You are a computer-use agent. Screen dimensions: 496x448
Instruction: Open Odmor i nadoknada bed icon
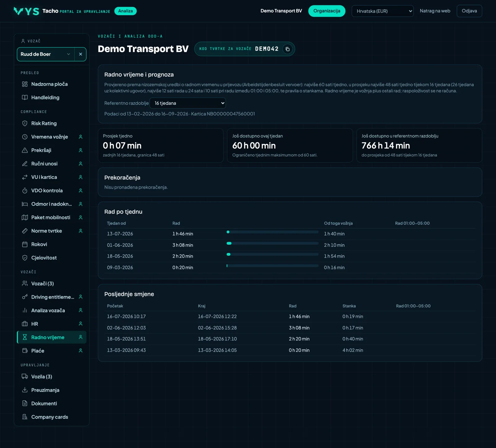pos(25,204)
